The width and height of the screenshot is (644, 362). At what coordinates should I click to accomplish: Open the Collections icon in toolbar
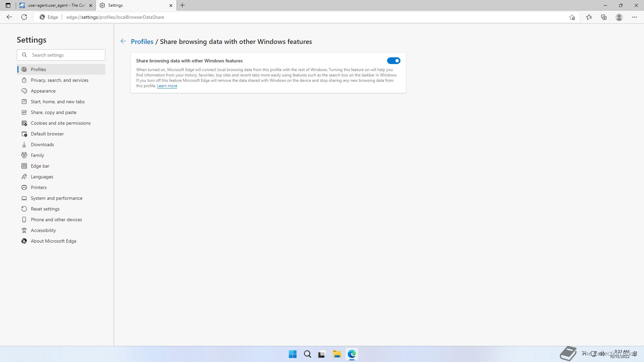pos(604,17)
